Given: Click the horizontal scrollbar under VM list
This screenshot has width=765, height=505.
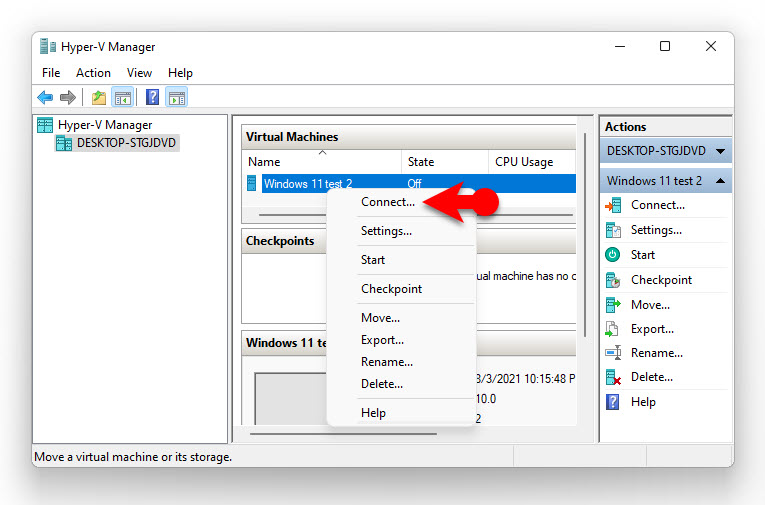Looking at the screenshot, I should pyautogui.click(x=292, y=215).
